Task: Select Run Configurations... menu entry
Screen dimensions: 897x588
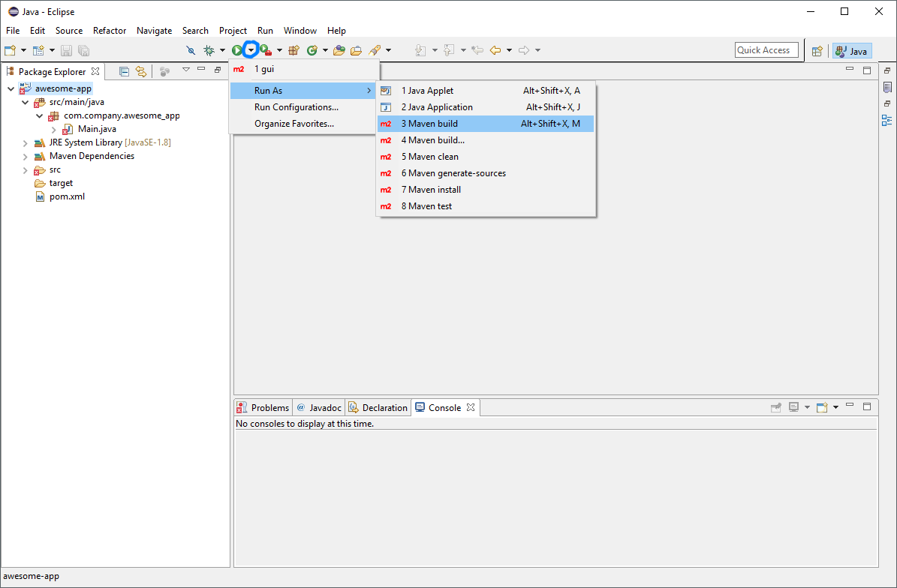Action: coord(303,106)
